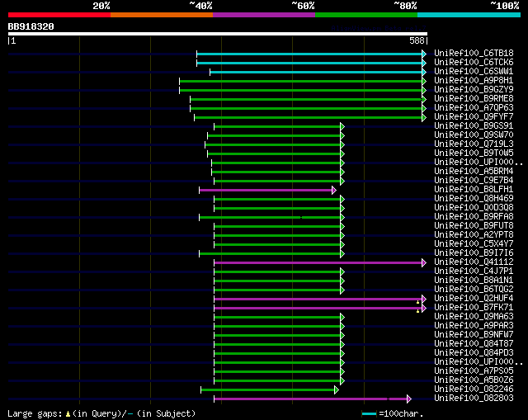Select the UniRef100_B6TQG2 label

474,290
